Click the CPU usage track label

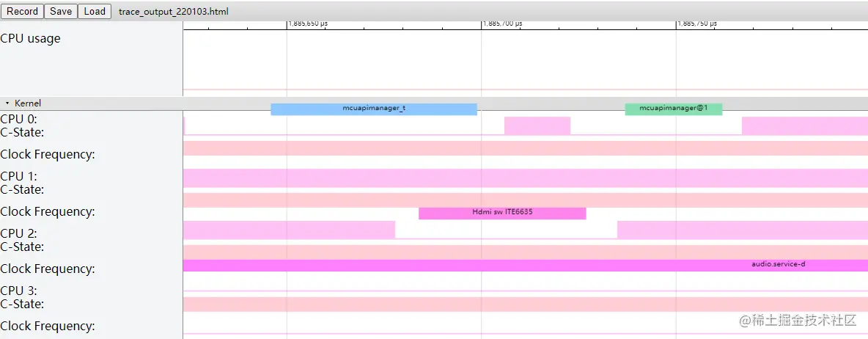pyautogui.click(x=31, y=39)
